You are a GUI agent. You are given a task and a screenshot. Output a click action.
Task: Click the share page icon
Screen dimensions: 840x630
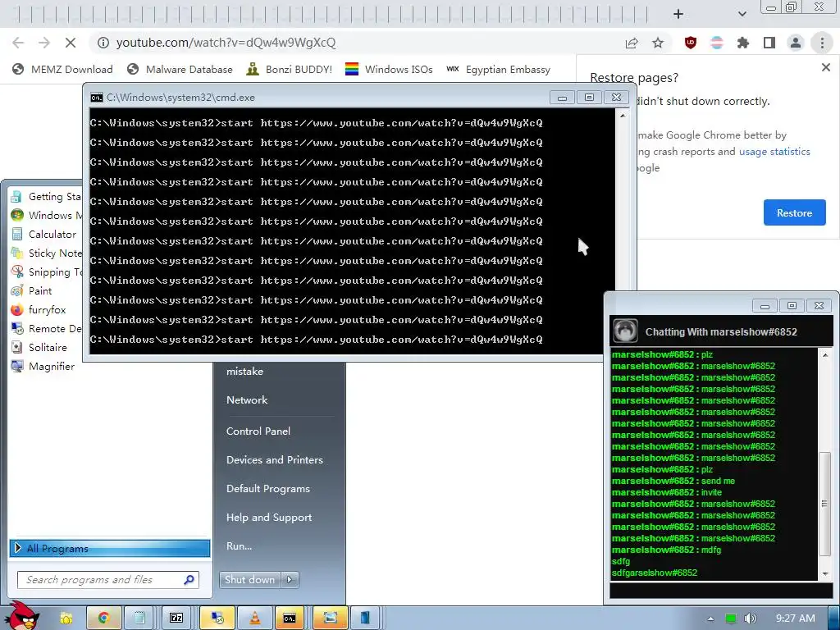click(632, 43)
